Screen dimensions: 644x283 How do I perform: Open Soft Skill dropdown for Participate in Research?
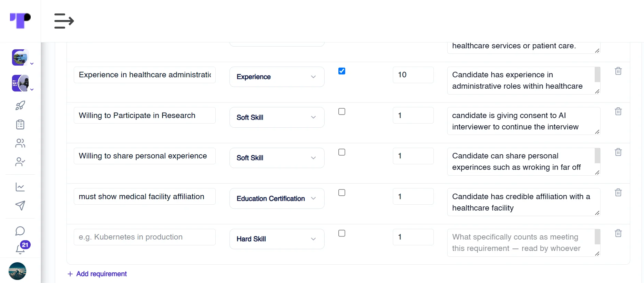(277, 117)
